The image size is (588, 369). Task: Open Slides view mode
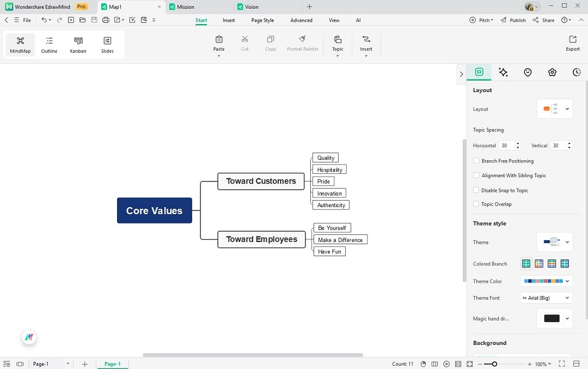coord(107,45)
